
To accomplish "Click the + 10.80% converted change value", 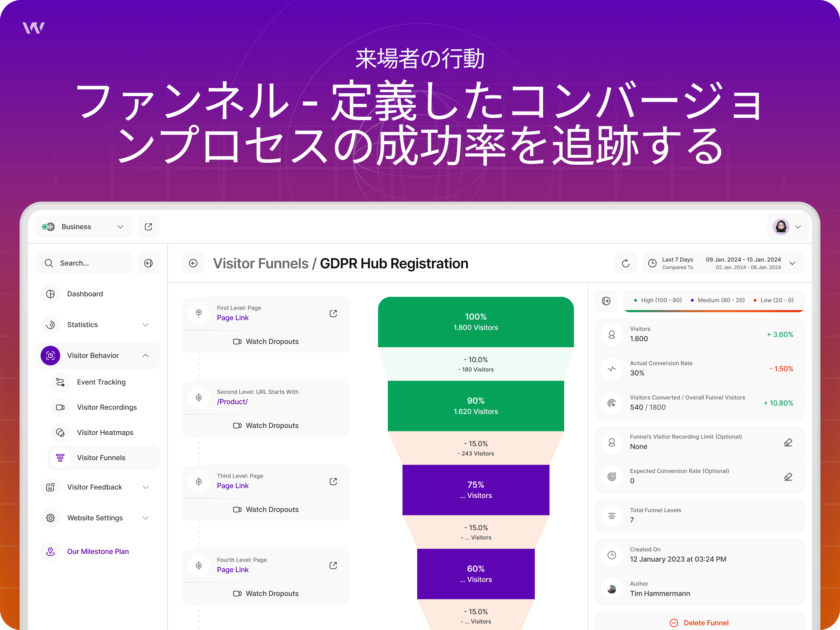I will click(778, 403).
